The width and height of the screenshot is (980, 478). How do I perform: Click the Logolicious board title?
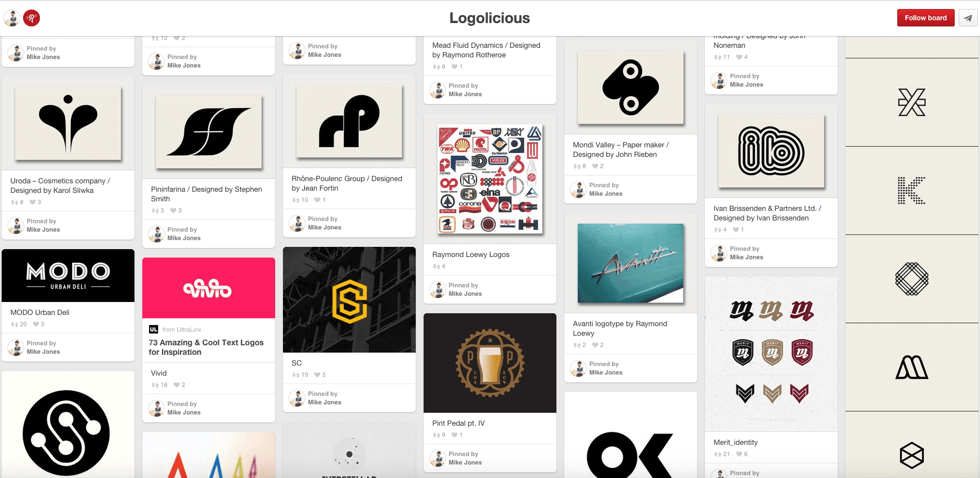pos(489,18)
